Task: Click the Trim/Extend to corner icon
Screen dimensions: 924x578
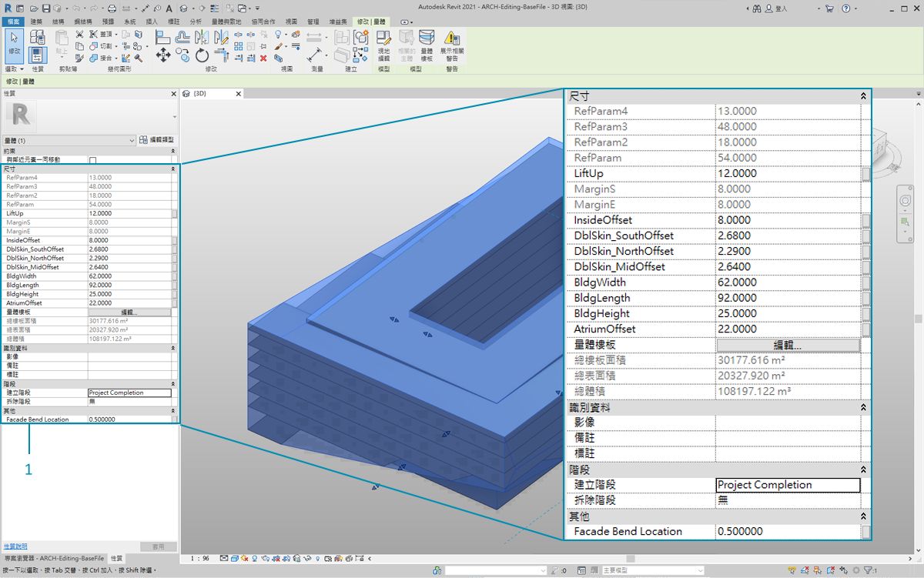Action: coord(221,55)
